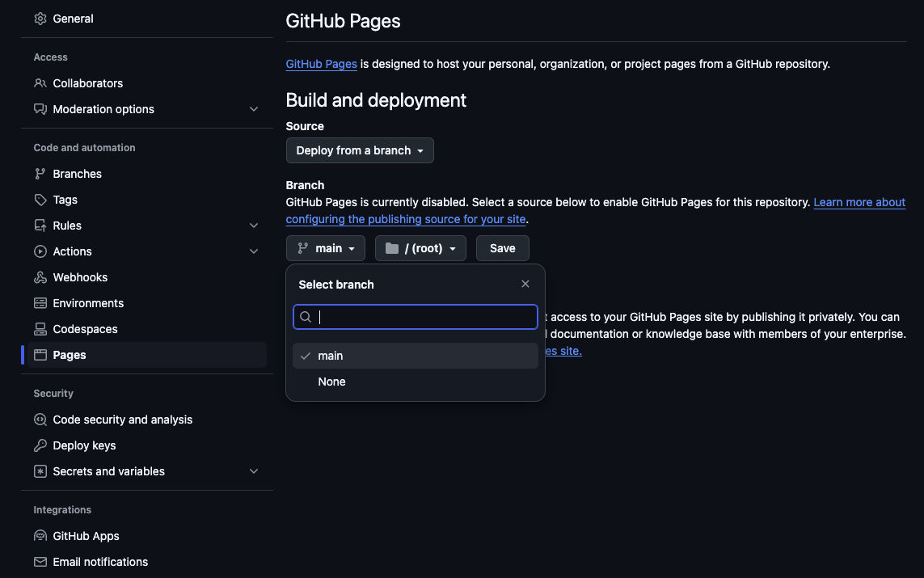
Task: Click the Branches git-branch icon in sidebar
Action: pos(40,174)
